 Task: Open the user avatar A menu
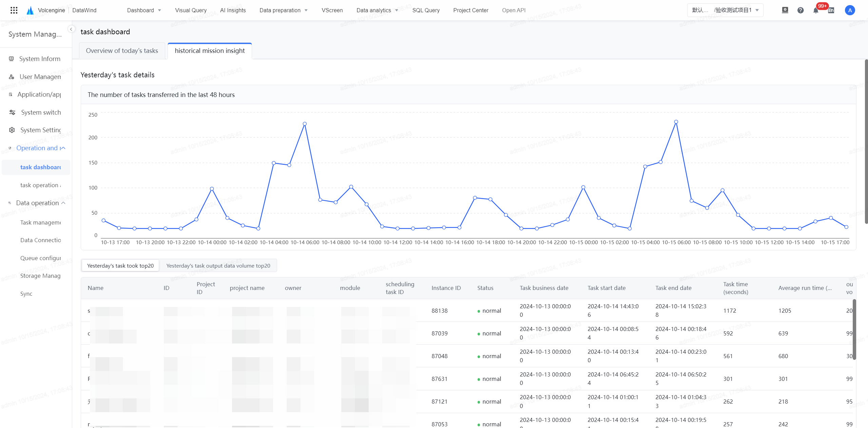[850, 10]
